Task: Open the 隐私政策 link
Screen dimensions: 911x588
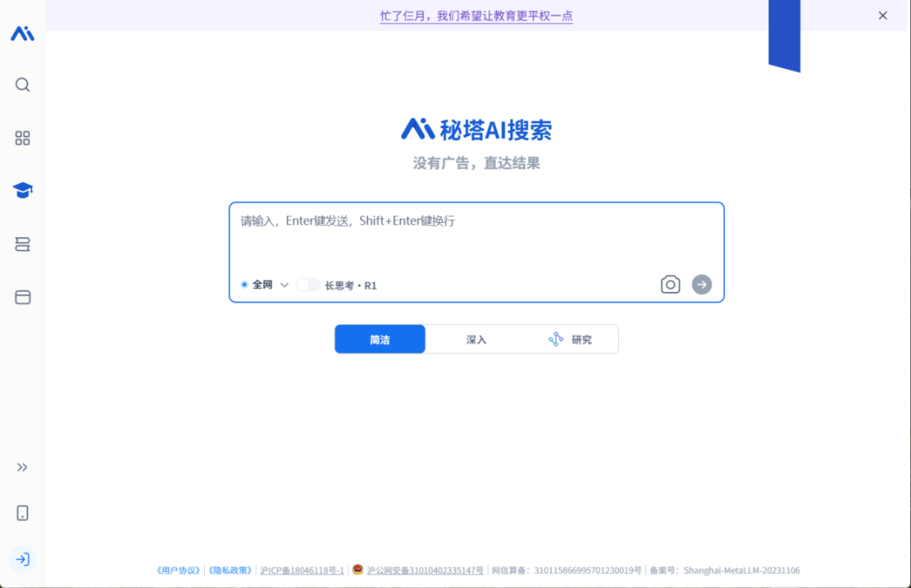Action: point(230,570)
